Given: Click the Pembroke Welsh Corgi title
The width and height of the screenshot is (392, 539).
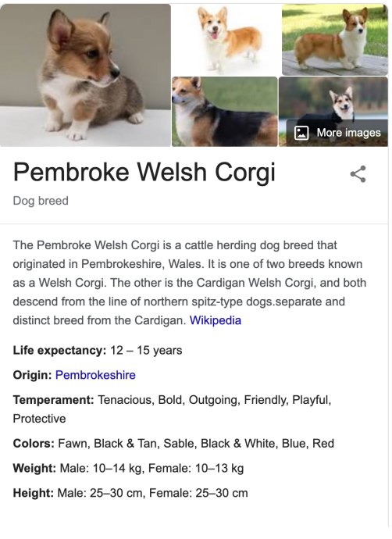Looking at the screenshot, I should [x=144, y=172].
